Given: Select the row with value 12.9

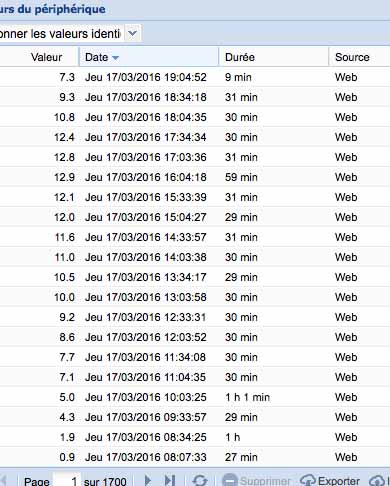Looking at the screenshot, I should [195, 177].
